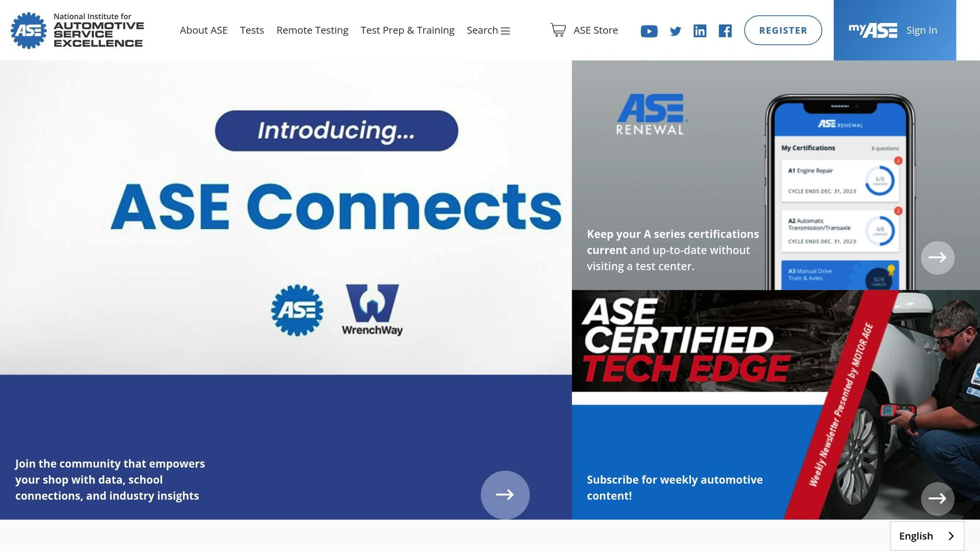Open the Test Prep & Training menu

pyautogui.click(x=407, y=30)
